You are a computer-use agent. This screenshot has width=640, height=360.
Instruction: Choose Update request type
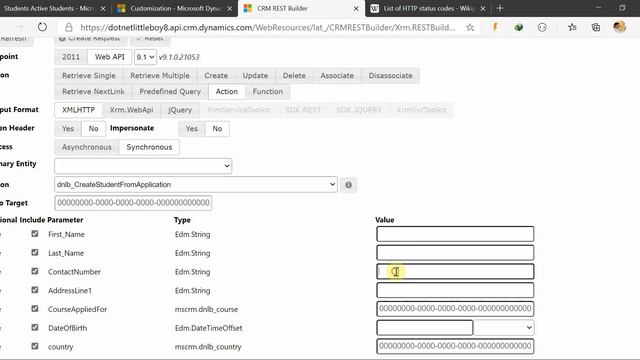point(255,76)
